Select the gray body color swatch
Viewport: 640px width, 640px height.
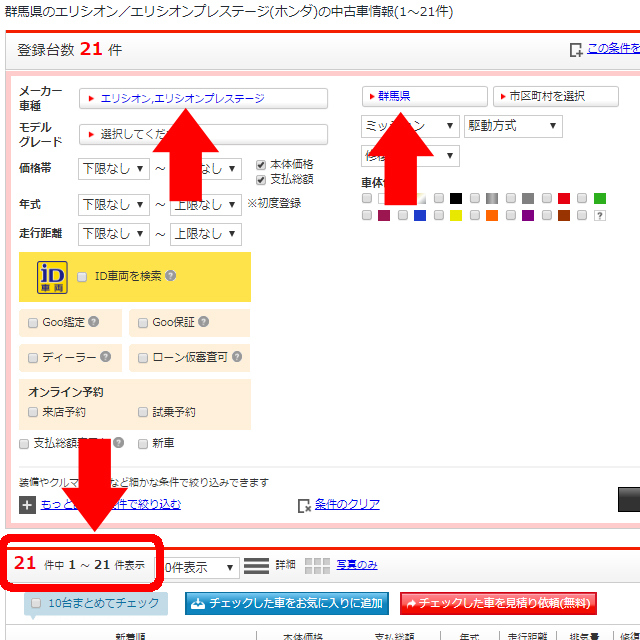tap(528, 199)
